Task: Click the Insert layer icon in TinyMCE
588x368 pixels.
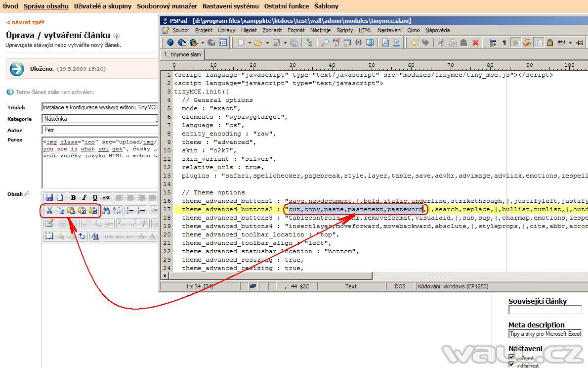Action: click(x=49, y=236)
